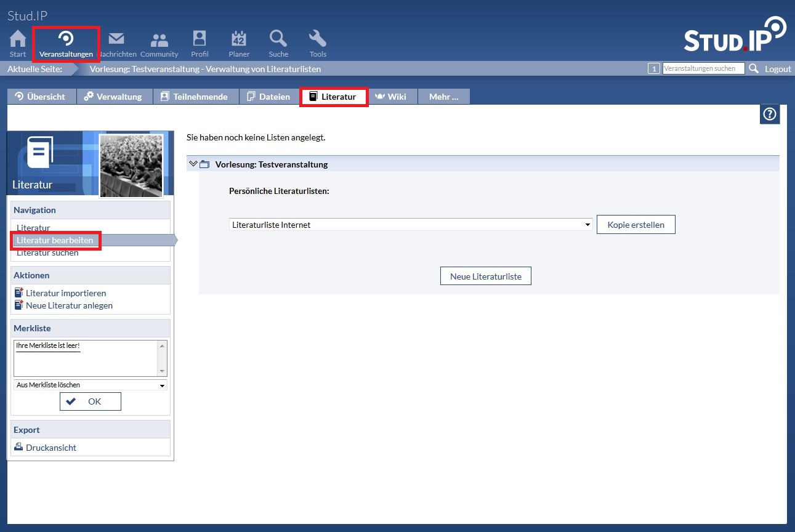Click the help question mark icon
The width and height of the screenshot is (795, 532).
770,115
